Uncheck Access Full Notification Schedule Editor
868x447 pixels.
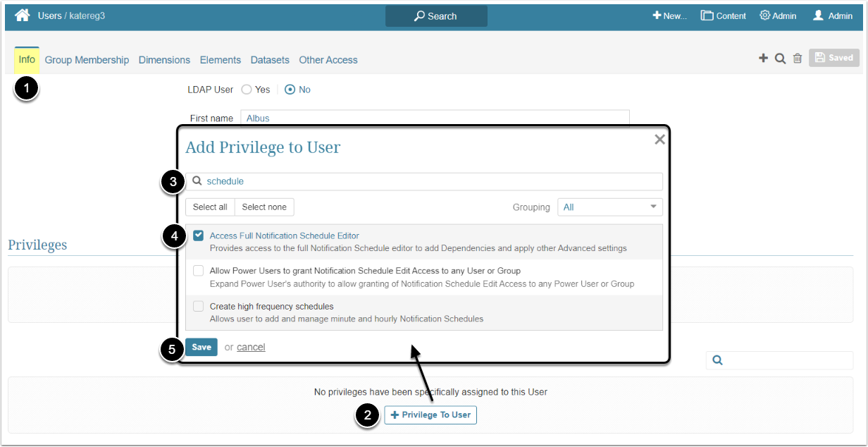coord(199,236)
